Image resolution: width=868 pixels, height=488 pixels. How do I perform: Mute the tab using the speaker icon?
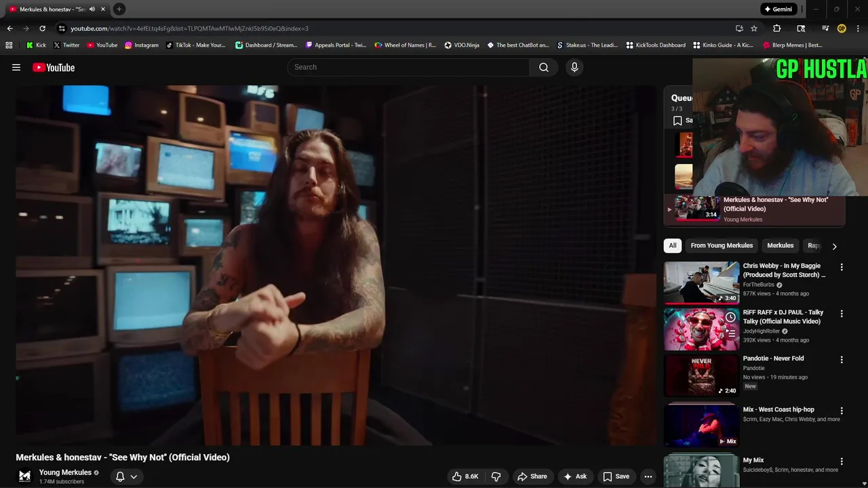click(x=92, y=9)
